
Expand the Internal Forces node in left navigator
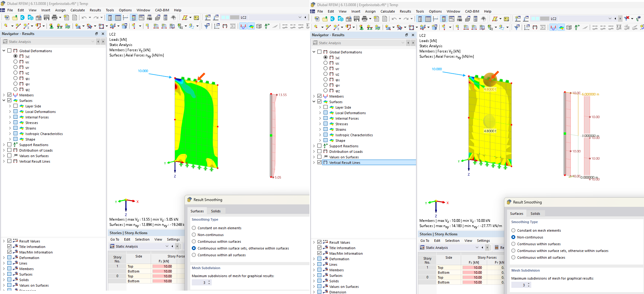pos(10,117)
